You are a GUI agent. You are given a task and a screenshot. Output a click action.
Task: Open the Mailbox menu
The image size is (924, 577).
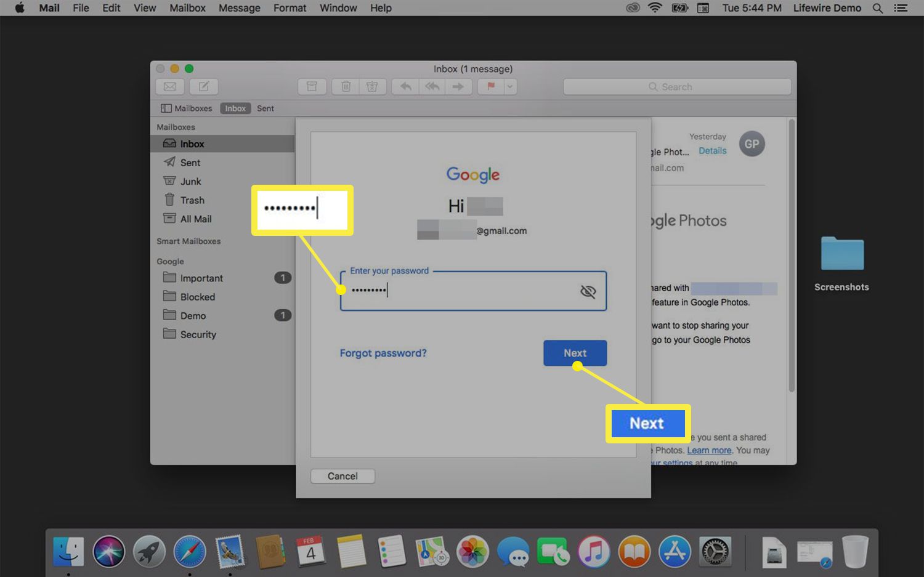tap(187, 8)
